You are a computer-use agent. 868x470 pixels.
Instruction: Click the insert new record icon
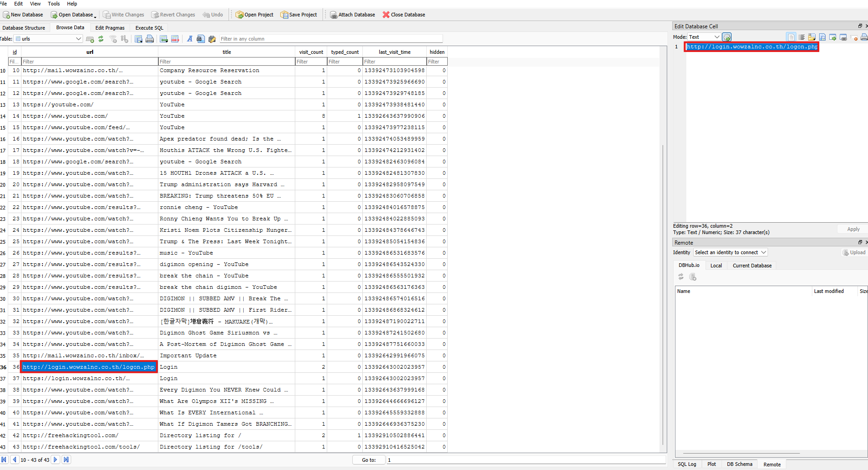click(x=90, y=39)
